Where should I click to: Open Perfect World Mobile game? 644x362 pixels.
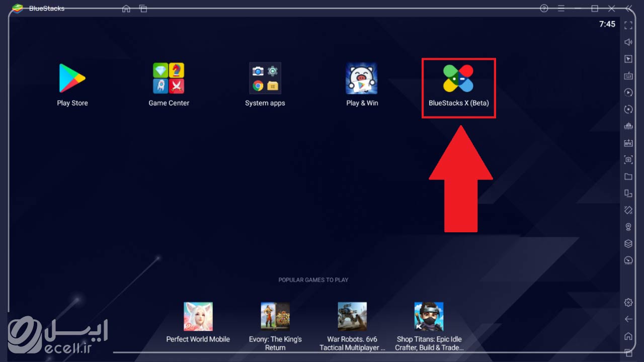(x=198, y=317)
